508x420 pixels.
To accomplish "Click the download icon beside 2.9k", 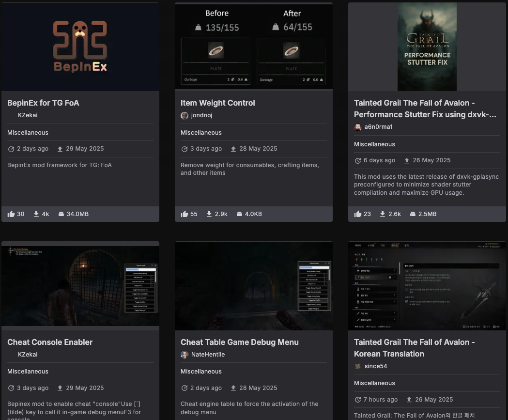I will tap(209, 214).
